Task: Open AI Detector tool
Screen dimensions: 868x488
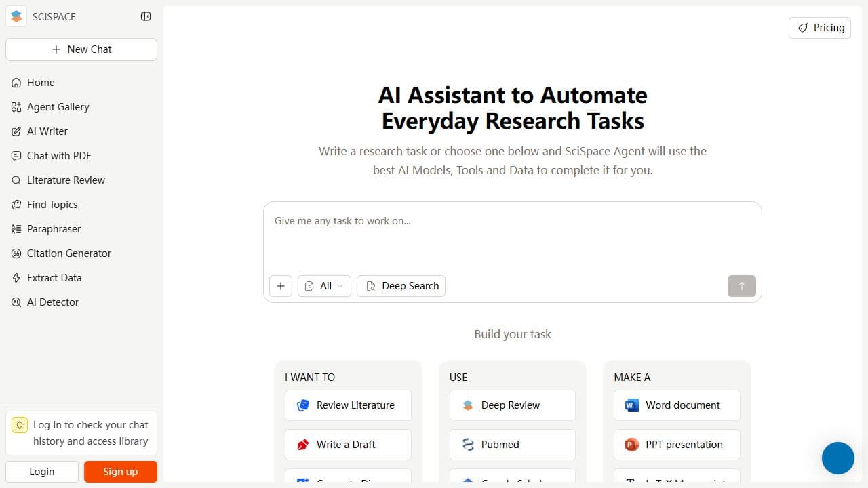Action: [x=52, y=302]
